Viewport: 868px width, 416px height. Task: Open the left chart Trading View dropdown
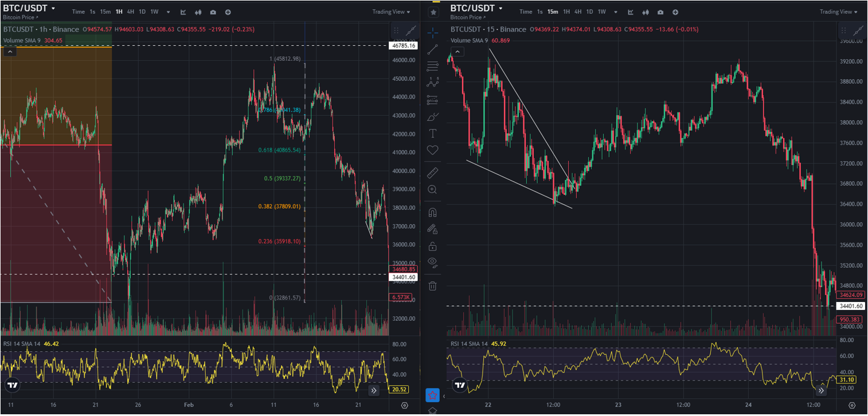click(392, 11)
